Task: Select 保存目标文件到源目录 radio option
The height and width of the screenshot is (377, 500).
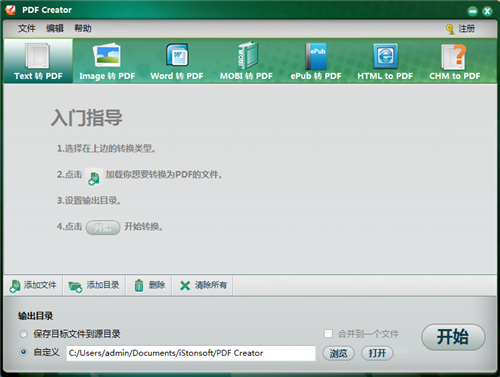Action: click(23, 334)
